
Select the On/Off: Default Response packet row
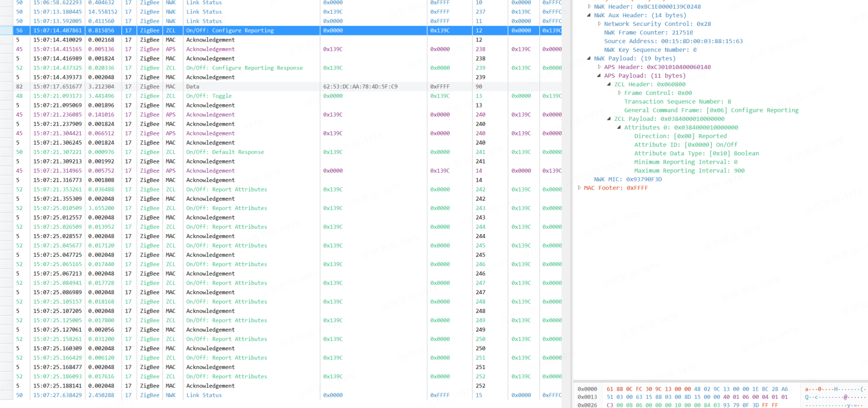pyautogui.click(x=225, y=152)
